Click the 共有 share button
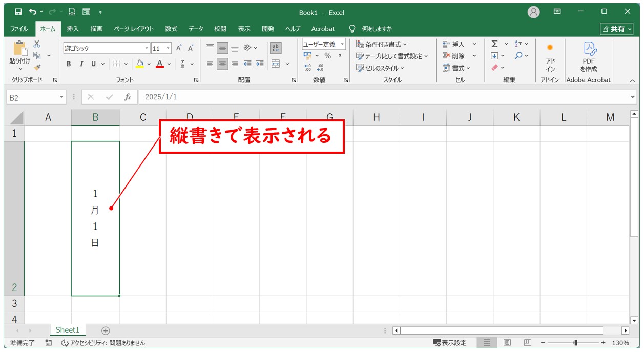644x352 pixels. (x=616, y=29)
